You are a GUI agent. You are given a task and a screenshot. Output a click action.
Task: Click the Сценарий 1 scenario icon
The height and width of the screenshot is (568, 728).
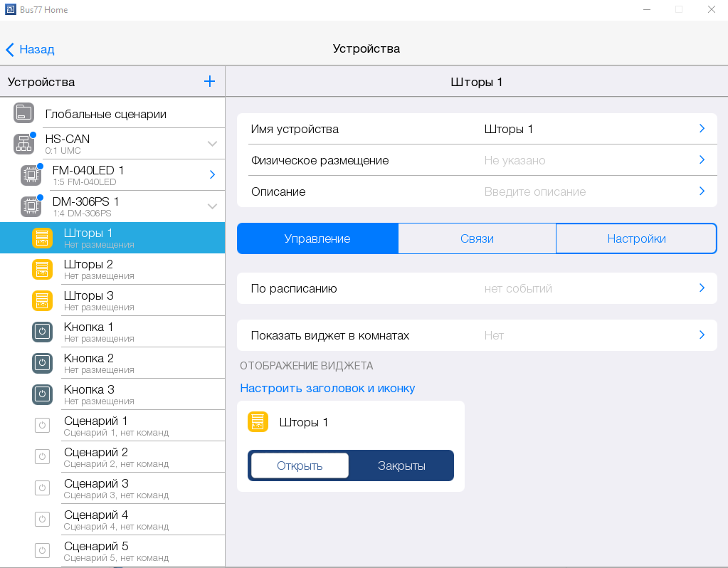pyautogui.click(x=43, y=426)
